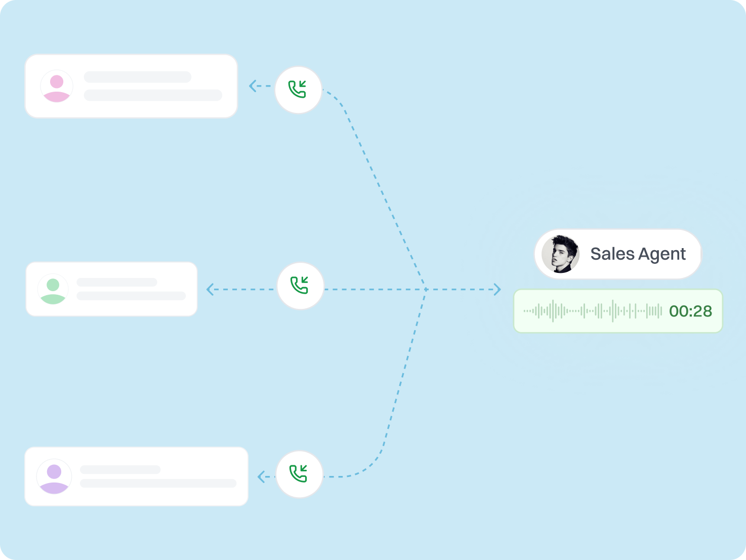Click the incoming call icon beside the green-avatar card
Image resolution: width=746 pixels, height=560 pixels.
tap(300, 286)
